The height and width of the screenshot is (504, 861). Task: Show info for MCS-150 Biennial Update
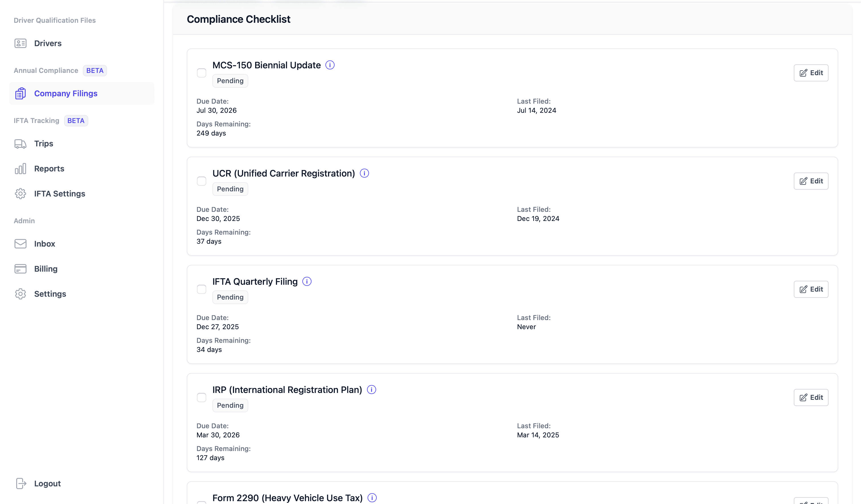330,65
